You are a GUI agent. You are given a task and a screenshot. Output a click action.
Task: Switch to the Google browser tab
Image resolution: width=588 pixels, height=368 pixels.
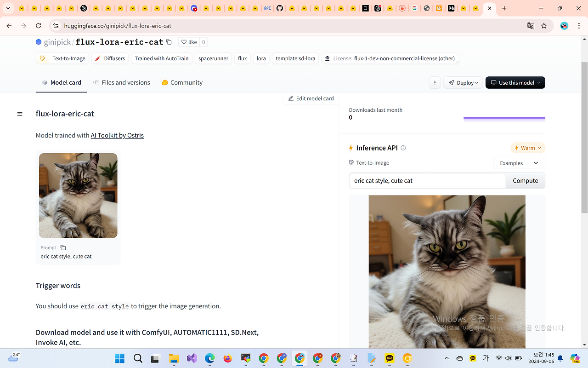click(414, 8)
